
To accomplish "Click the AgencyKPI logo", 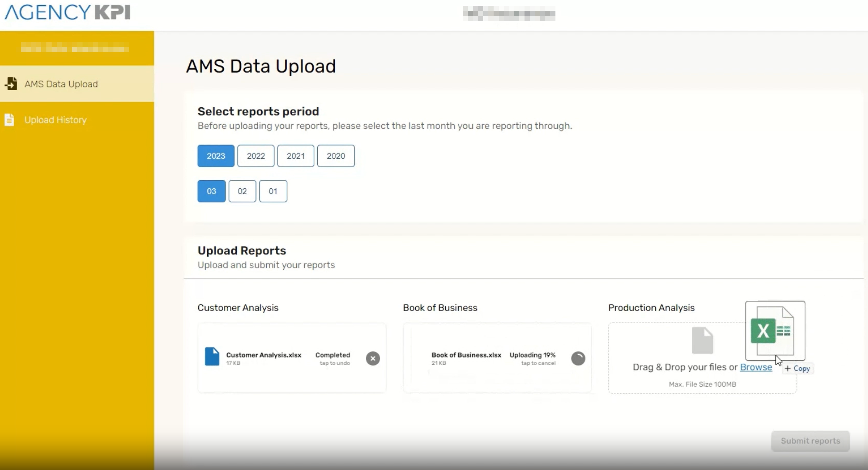I will point(67,12).
